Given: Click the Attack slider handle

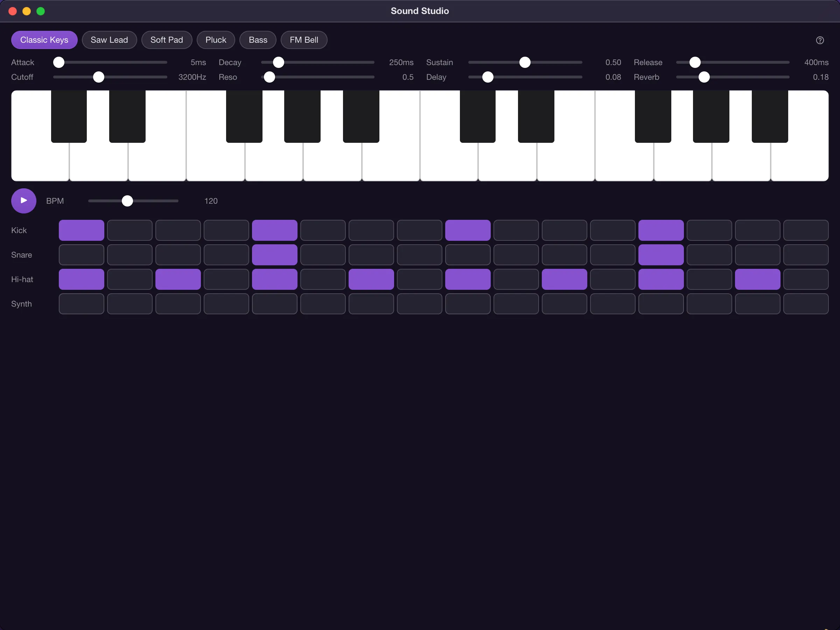Looking at the screenshot, I should [x=59, y=62].
